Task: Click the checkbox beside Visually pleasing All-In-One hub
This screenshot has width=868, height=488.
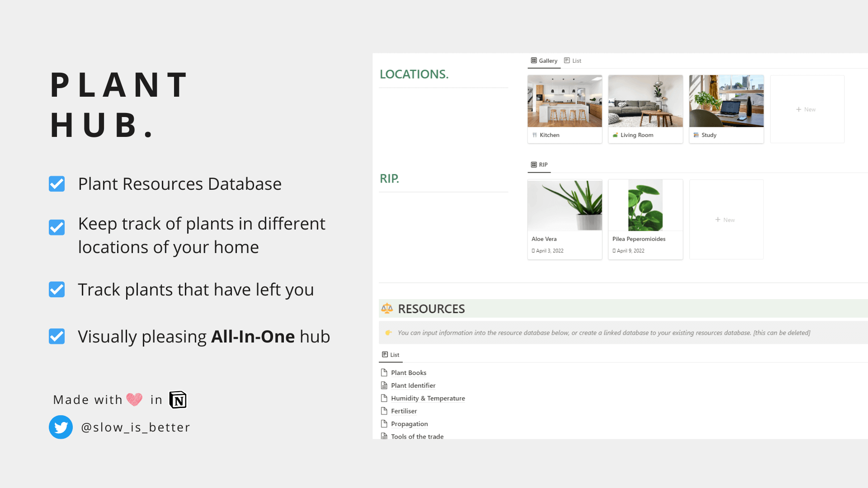Action: pyautogui.click(x=57, y=336)
